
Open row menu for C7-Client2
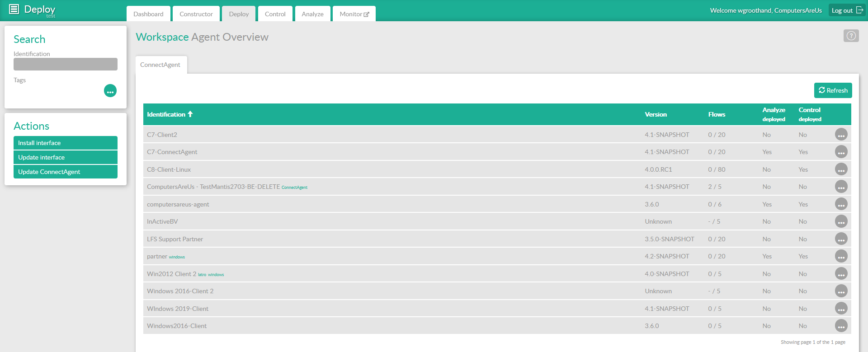841,135
